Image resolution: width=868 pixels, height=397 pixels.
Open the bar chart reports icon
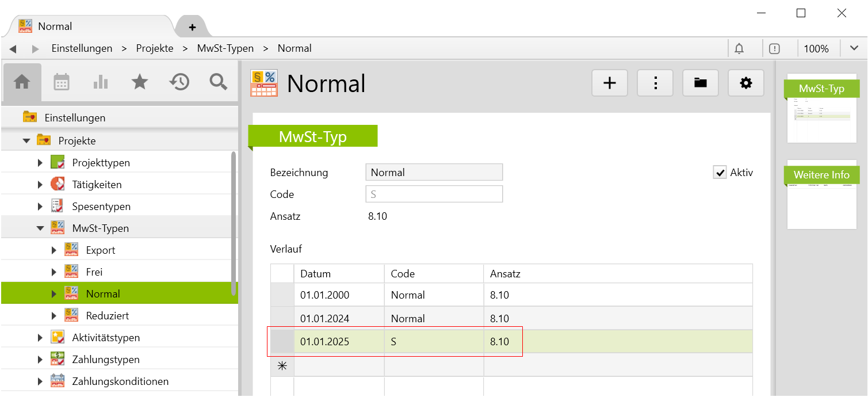(101, 82)
